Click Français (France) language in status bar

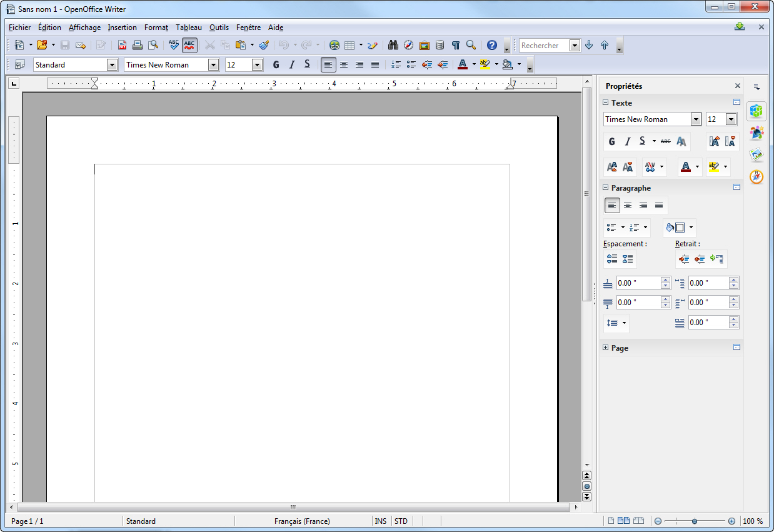[302, 521]
